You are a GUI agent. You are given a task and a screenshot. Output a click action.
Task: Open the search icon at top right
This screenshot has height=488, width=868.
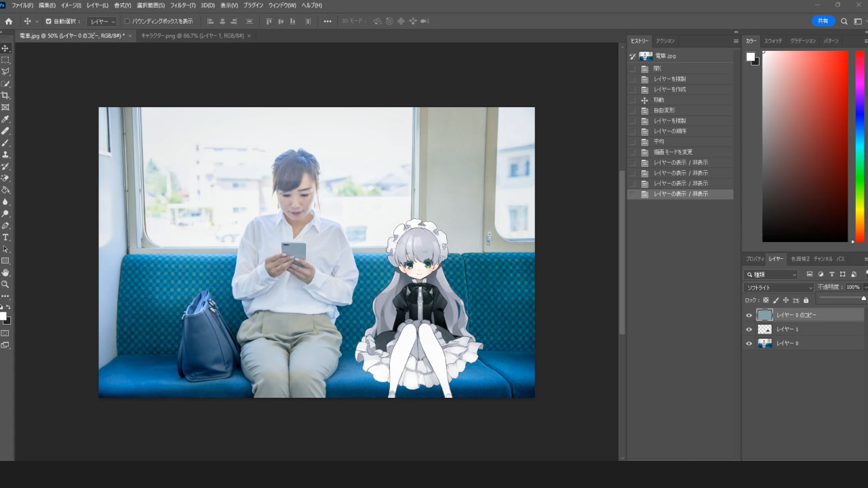(x=844, y=21)
